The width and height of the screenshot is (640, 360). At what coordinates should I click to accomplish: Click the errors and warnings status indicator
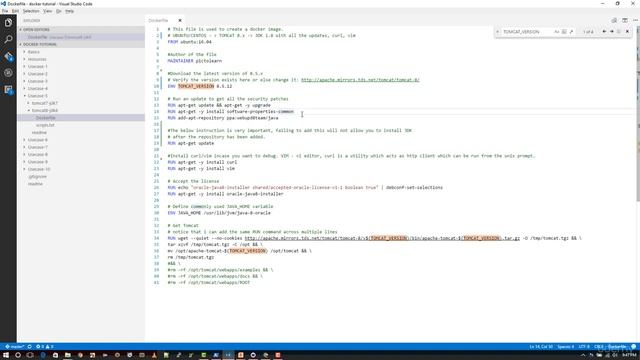point(44,347)
